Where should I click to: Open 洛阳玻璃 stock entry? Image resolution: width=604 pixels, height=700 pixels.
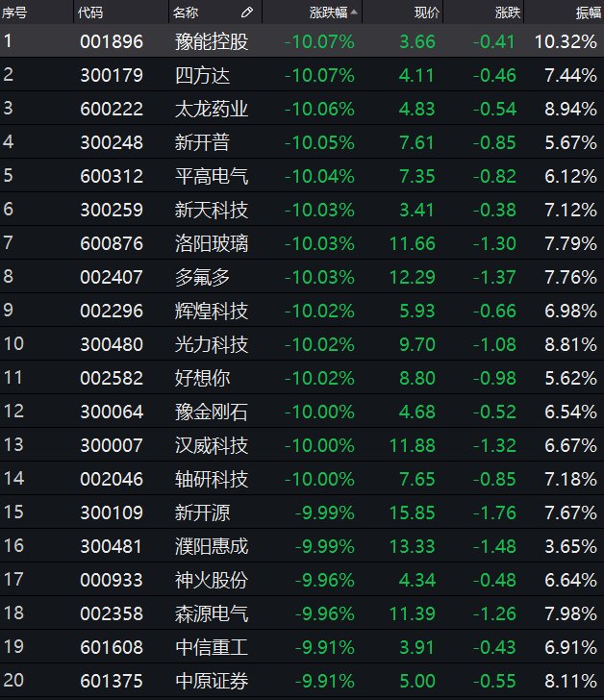click(x=212, y=244)
